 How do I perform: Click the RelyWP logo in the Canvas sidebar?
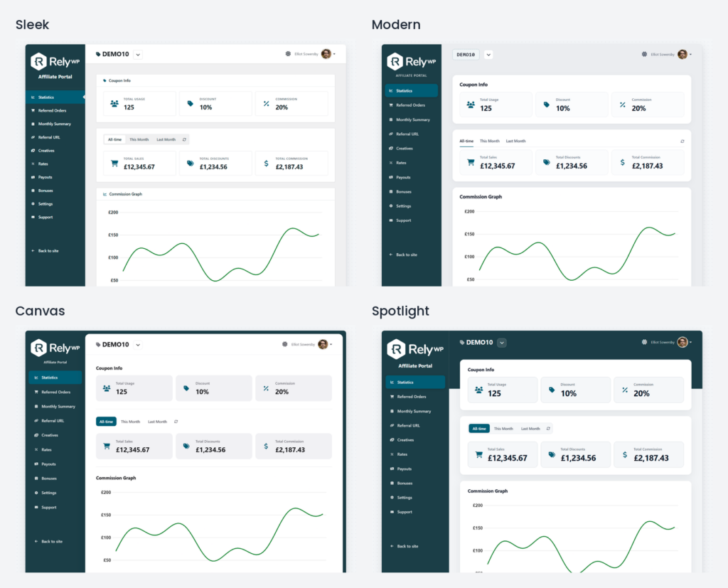[x=55, y=348]
